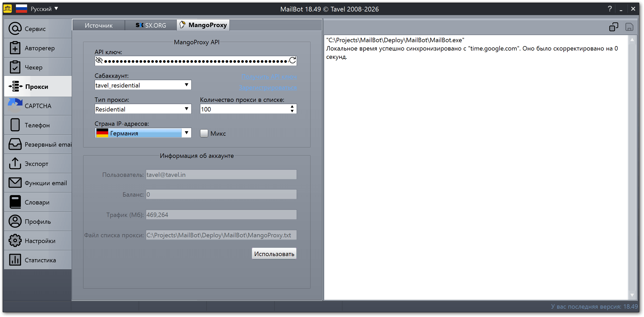Switch to the SX.ORG tab

[x=151, y=25]
